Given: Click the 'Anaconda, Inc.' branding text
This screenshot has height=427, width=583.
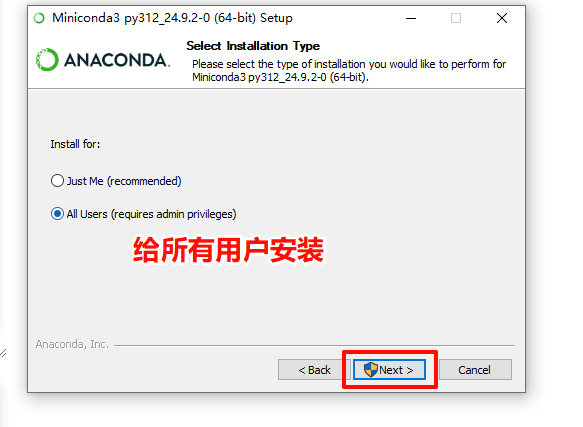Looking at the screenshot, I should (72, 344).
